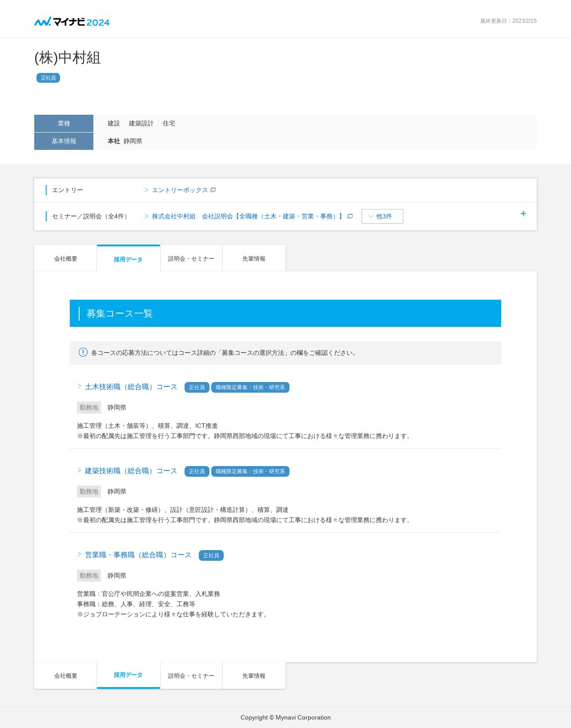Click the external-window icon beside エントリーボックス
The height and width of the screenshot is (728, 571).
[213, 190]
